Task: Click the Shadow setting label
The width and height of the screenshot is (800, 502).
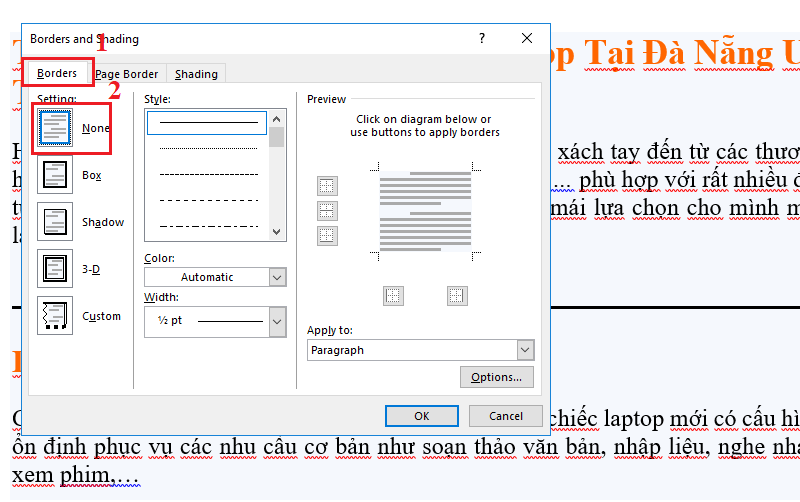Action: click(x=103, y=222)
